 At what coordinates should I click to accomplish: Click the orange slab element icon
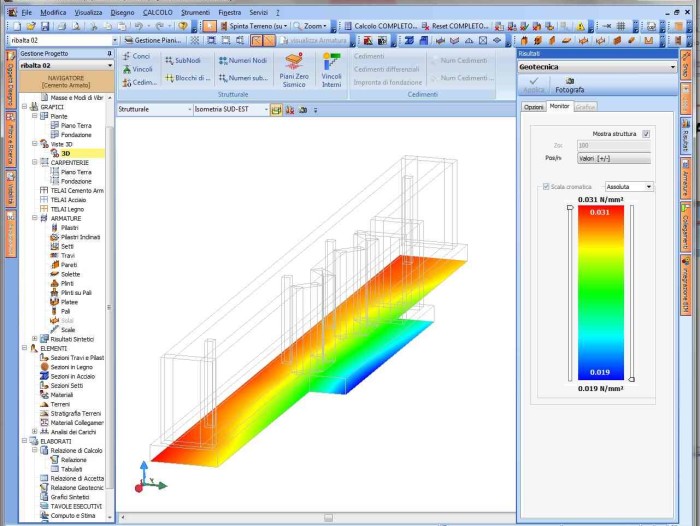click(566, 41)
